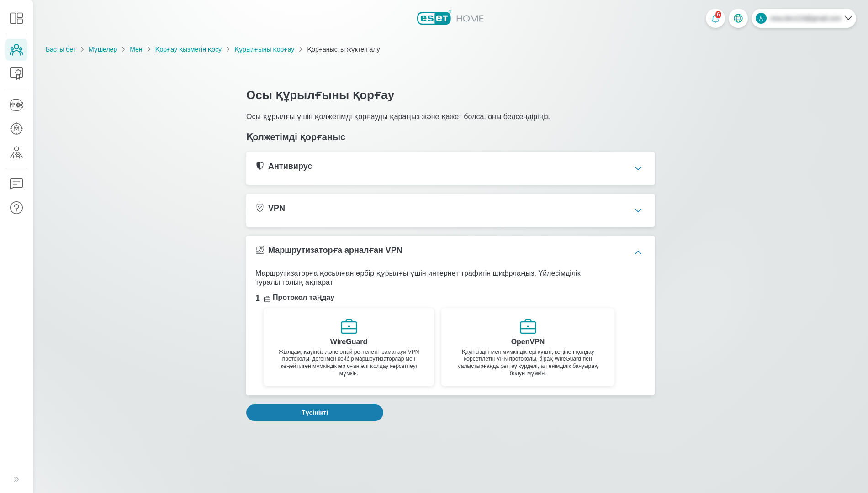The width and height of the screenshot is (868, 493).
Task: Go to Мүшелер breadcrumb
Action: [x=103, y=49]
